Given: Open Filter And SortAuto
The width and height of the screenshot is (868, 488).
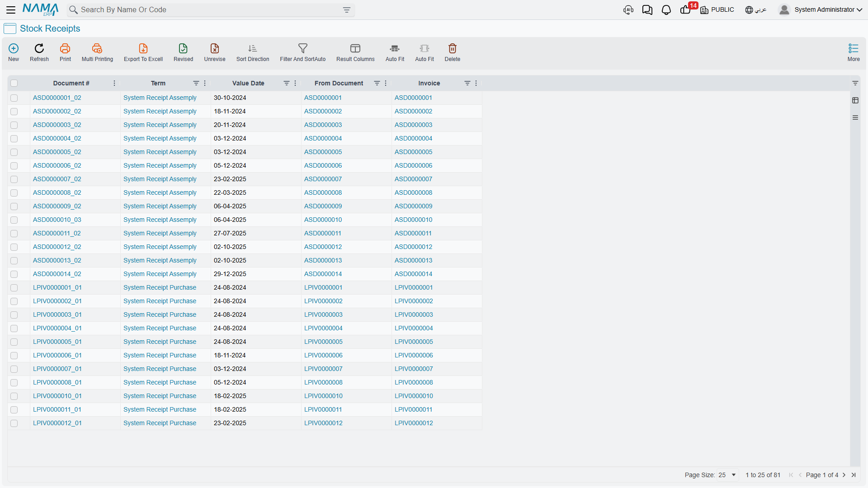Looking at the screenshot, I should click(303, 48).
